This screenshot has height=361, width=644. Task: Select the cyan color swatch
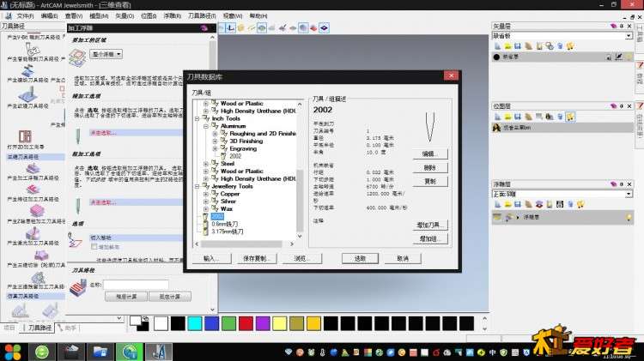195,323
